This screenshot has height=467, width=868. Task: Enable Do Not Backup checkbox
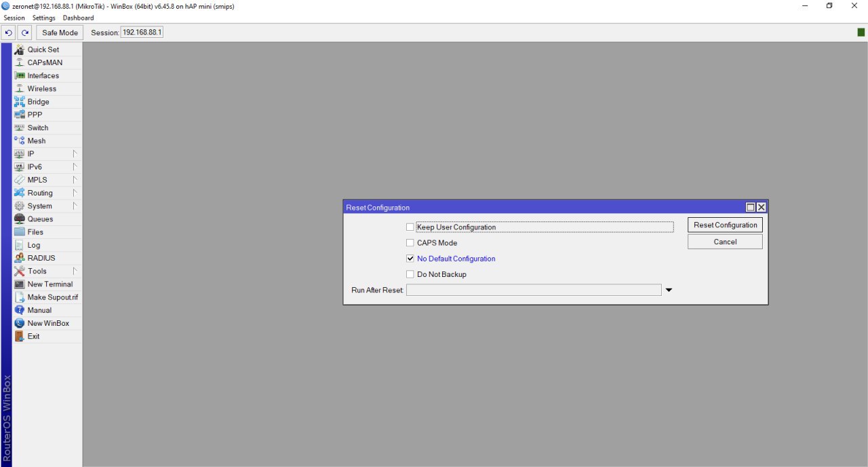coord(410,274)
